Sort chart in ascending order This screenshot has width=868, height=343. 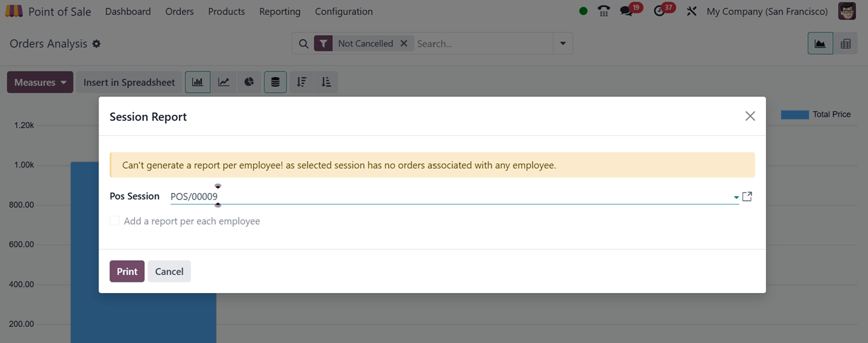pos(326,83)
